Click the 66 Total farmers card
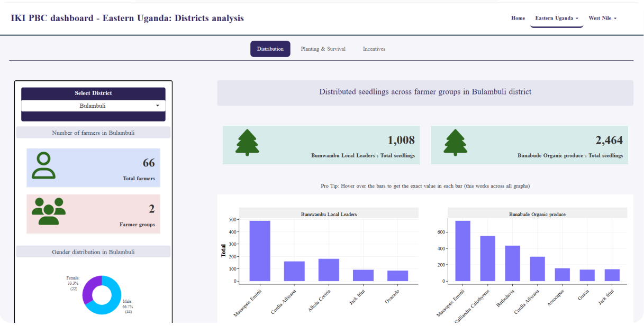Image resolution: width=644 pixels, height=326 pixels. coord(93,168)
